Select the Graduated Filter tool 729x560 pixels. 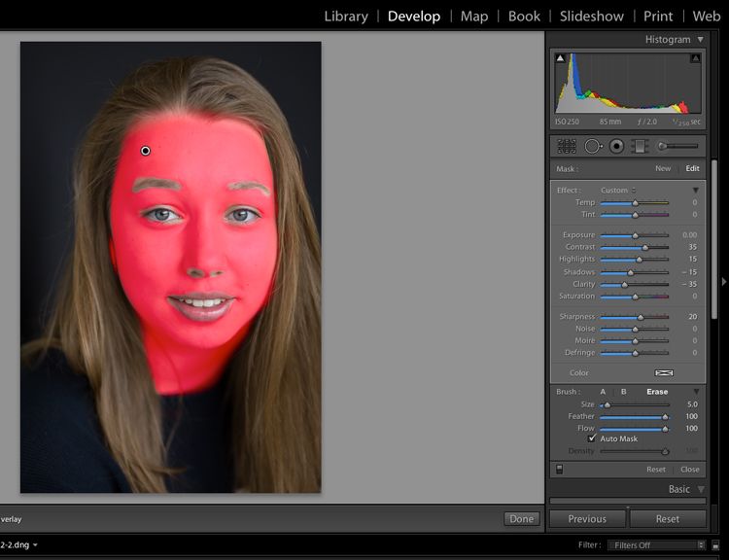pyautogui.click(x=640, y=146)
